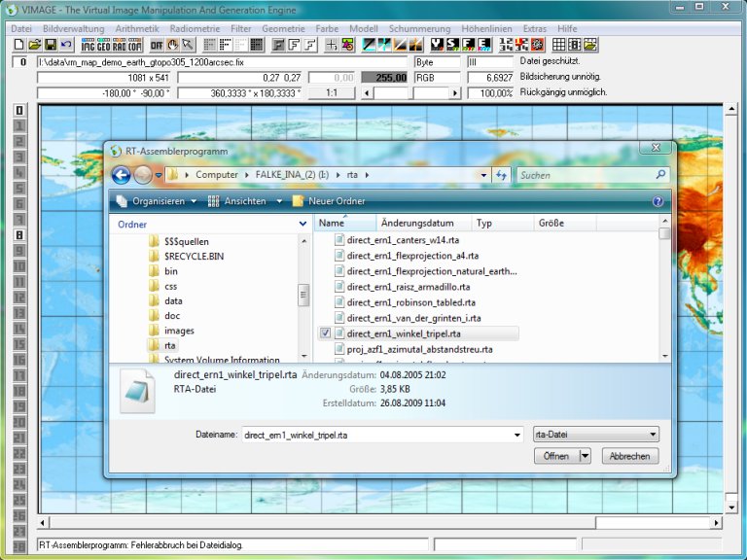Click the save diskette icon in toolbar
Image resolution: width=747 pixels, height=560 pixels.
[x=51, y=45]
